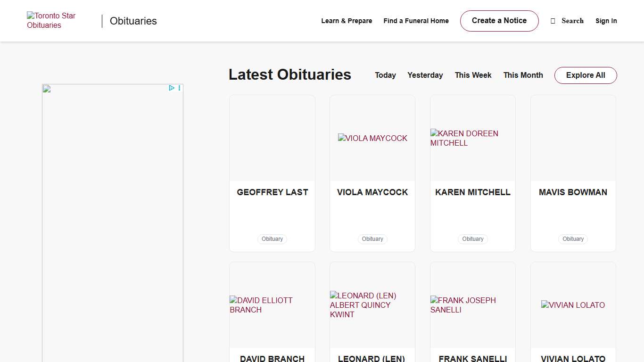
Task: Click the AdChoices triangle icon
Action: [172, 88]
